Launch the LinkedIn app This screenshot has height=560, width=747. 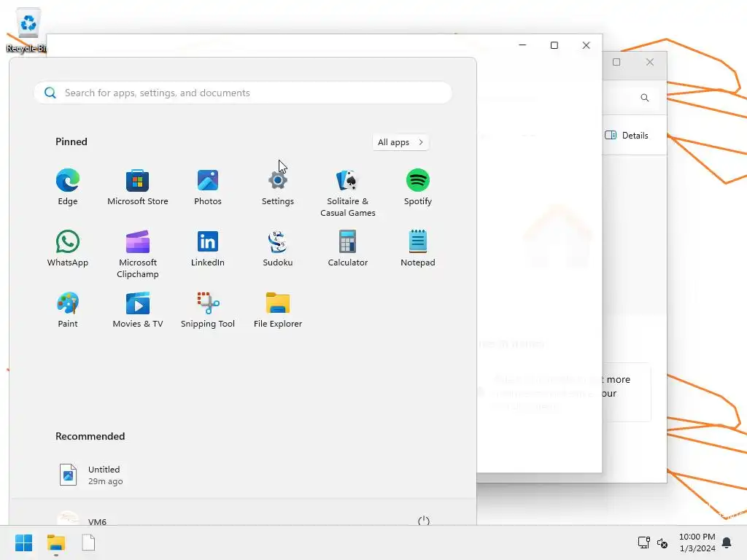click(208, 248)
